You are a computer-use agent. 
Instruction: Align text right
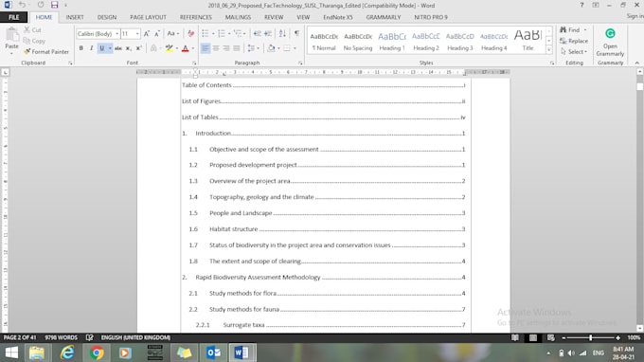click(x=226, y=48)
